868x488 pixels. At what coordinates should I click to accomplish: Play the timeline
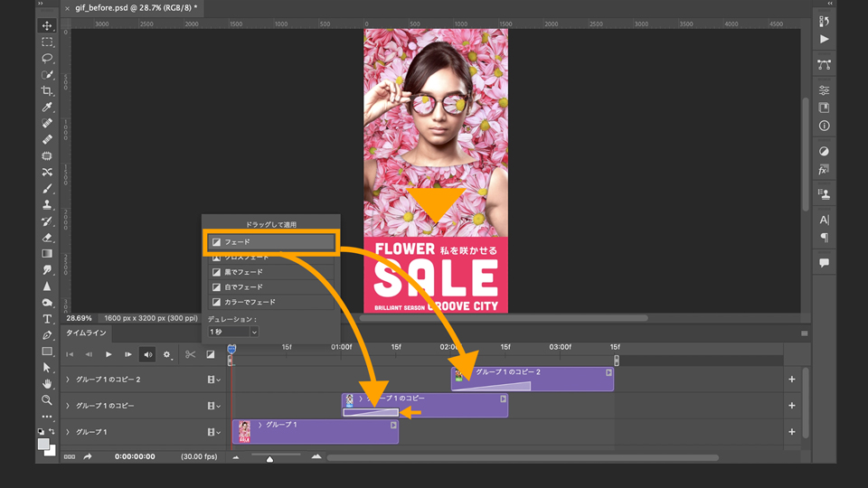(x=108, y=354)
